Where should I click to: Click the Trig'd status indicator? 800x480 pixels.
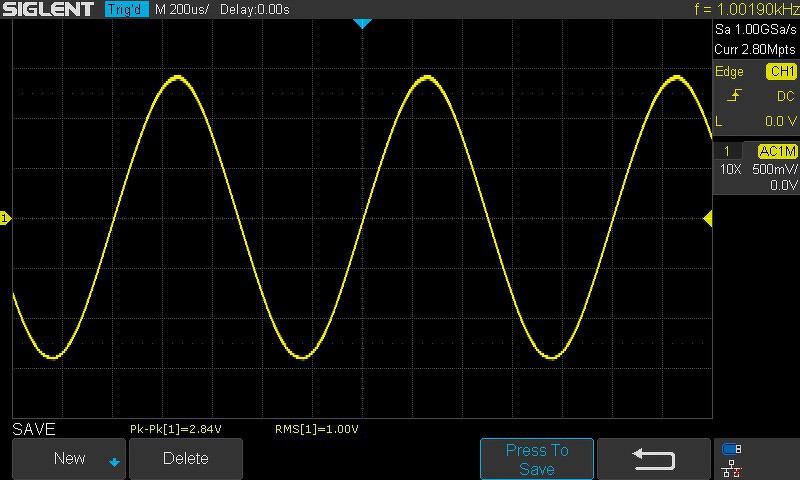126,9
